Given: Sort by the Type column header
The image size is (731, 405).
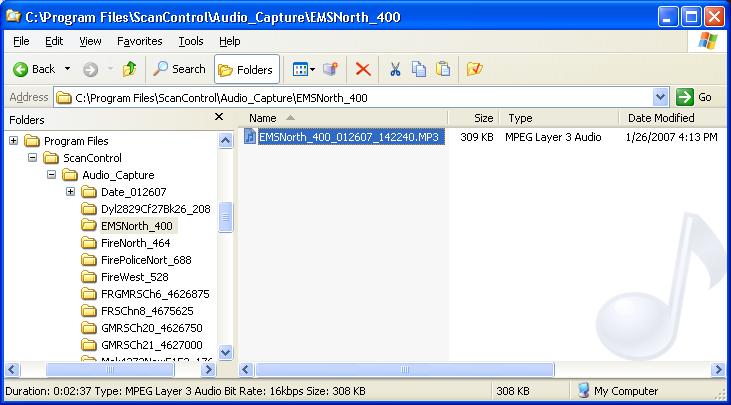Looking at the screenshot, I should 559,118.
